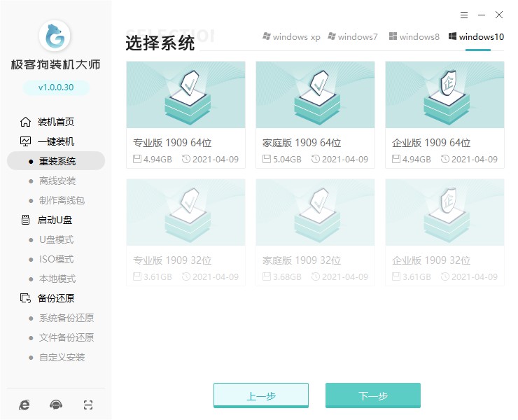Screen dimensions: 518x420
Task: Open the 装机首页 home icon
Action: 25,122
